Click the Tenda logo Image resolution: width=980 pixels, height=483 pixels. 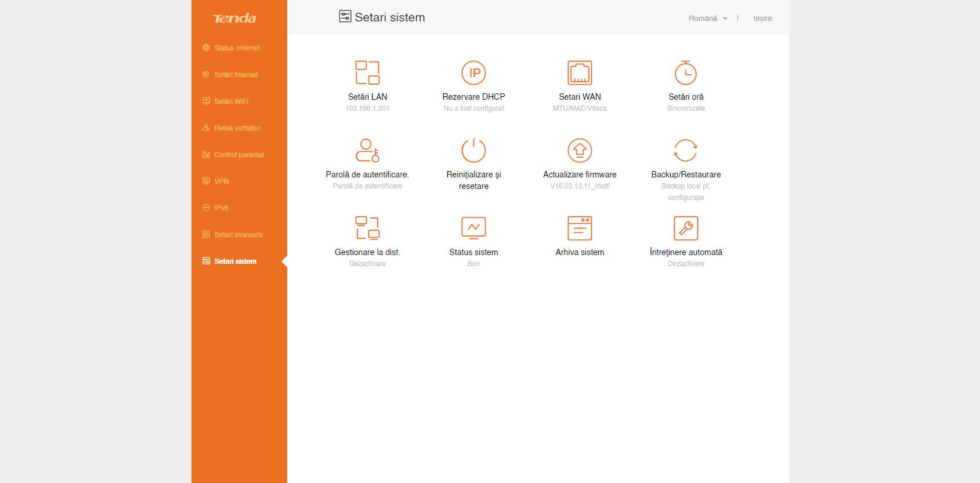pos(234,19)
